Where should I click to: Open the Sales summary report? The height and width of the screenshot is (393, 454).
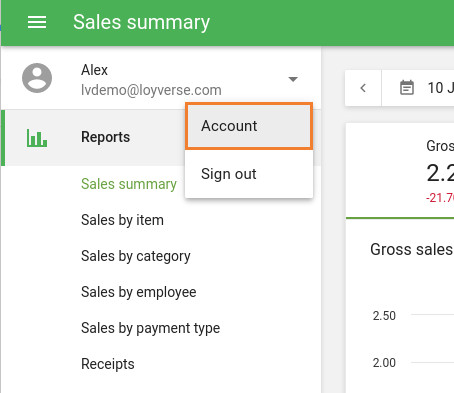(129, 184)
